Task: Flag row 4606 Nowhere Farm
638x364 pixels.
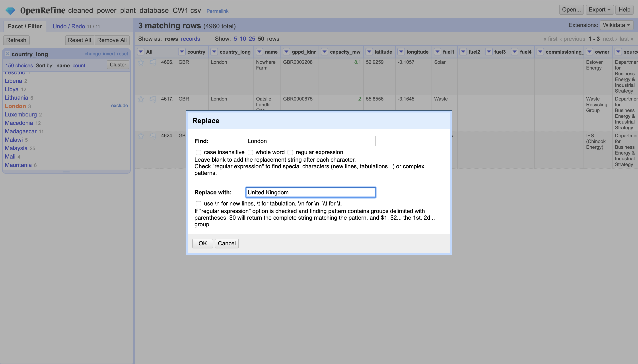Action: point(153,62)
